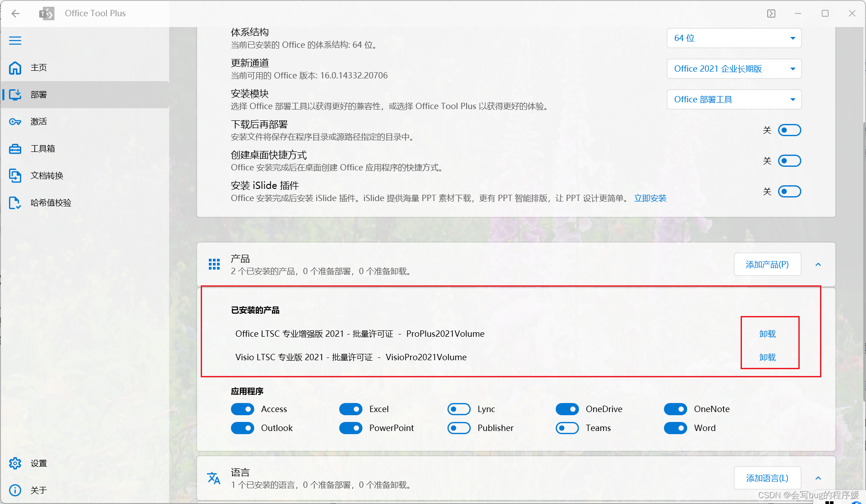Image resolution: width=866 pixels, height=504 pixels.
Task: Open the hamburger navigation menu
Action: [x=15, y=41]
